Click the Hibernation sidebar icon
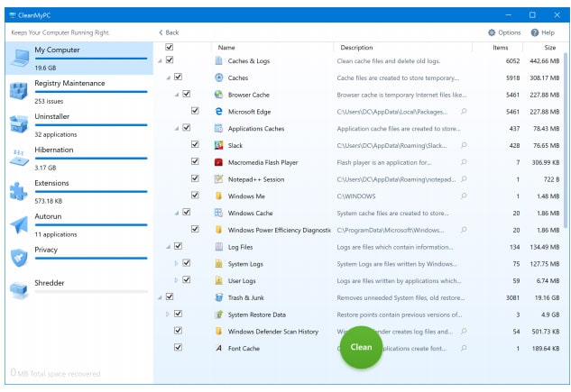Image resolution: width=571 pixels, height=392 pixels. click(x=19, y=158)
